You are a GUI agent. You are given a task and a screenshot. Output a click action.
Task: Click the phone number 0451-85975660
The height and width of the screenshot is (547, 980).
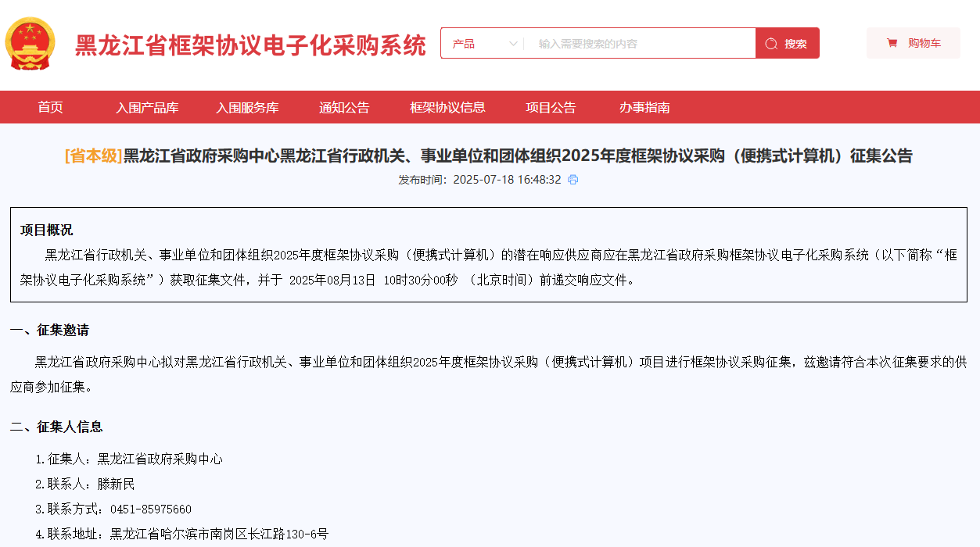151,509
